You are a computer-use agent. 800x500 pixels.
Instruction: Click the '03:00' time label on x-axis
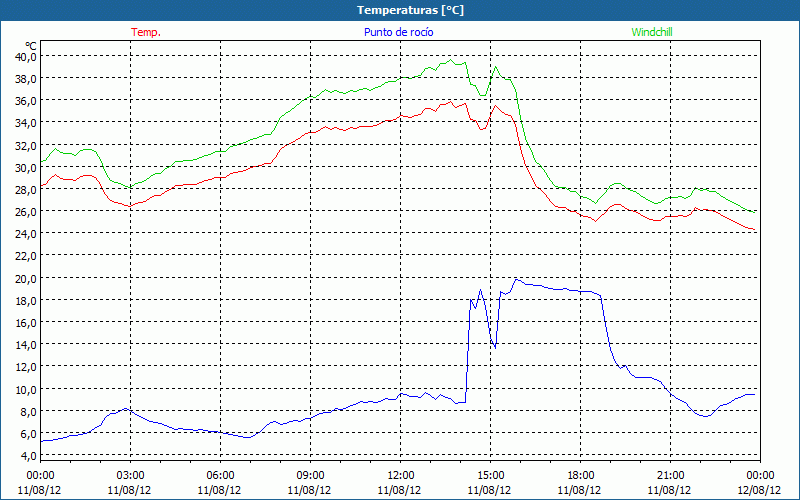click(130, 476)
